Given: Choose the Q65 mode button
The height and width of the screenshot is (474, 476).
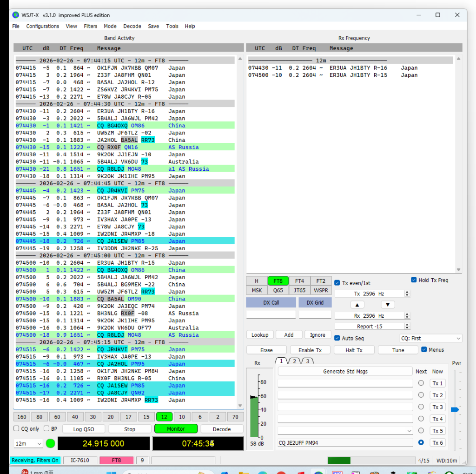Looking at the screenshot, I should pyautogui.click(x=278, y=290).
